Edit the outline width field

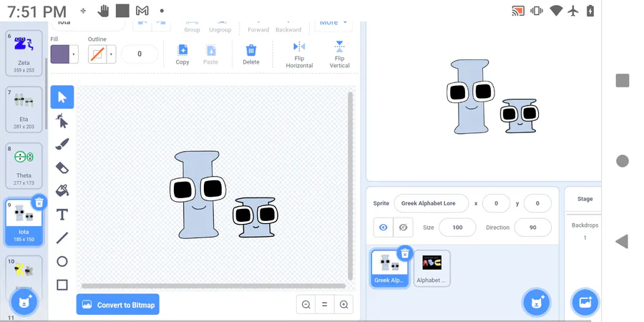click(140, 54)
